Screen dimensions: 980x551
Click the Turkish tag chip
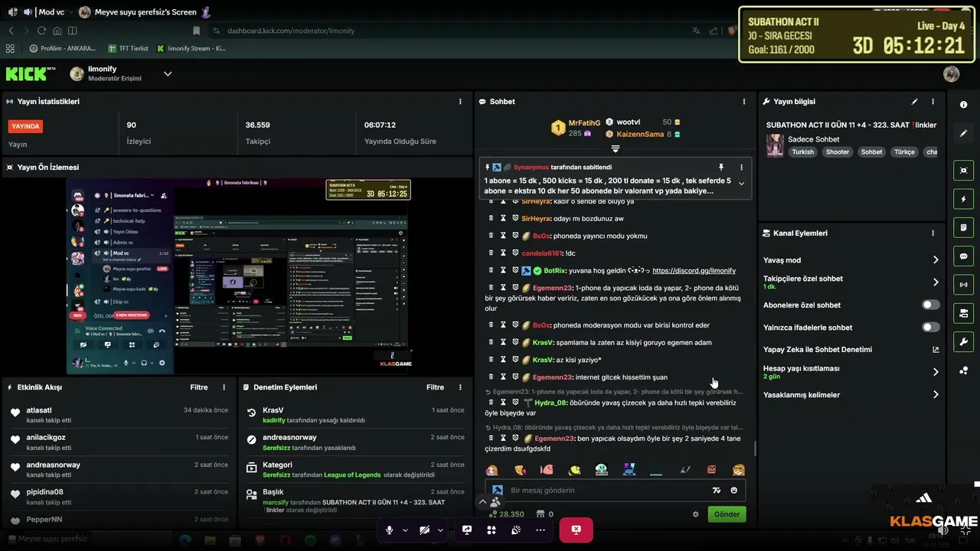(803, 152)
